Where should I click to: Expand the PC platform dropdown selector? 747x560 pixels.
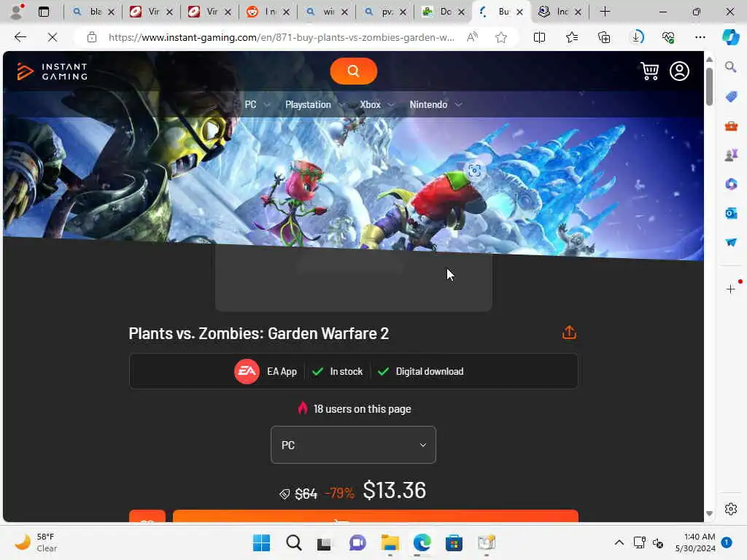[353, 445]
